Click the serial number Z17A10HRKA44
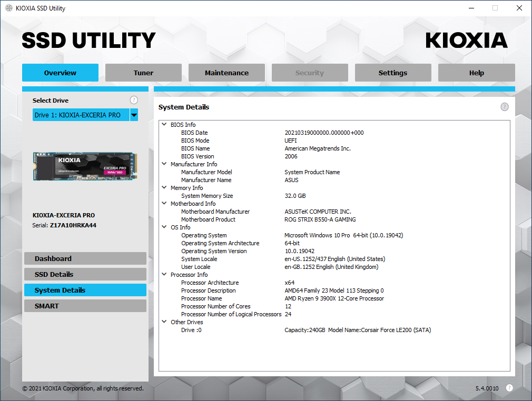Viewport: 532px width, 401px height. pyautogui.click(x=73, y=225)
